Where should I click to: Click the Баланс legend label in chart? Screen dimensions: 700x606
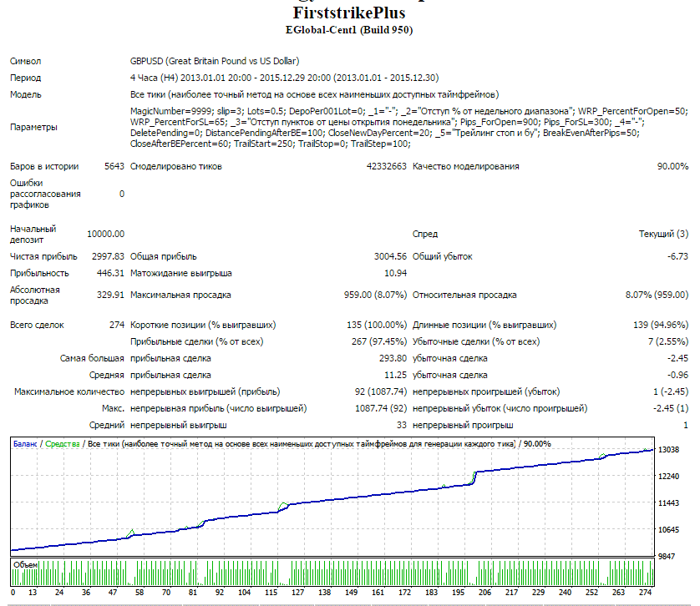(25, 444)
